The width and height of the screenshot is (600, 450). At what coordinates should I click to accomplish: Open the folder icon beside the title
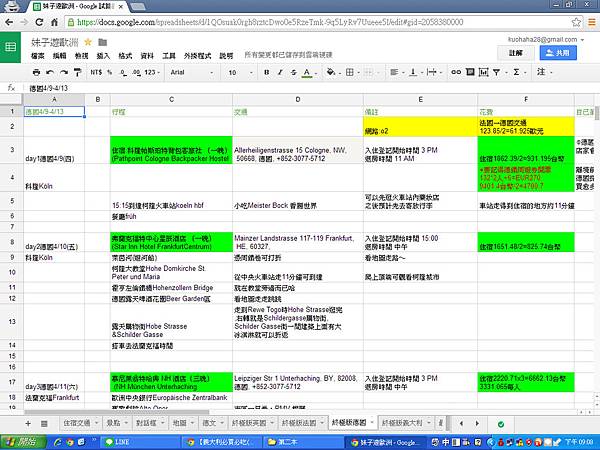(103, 42)
